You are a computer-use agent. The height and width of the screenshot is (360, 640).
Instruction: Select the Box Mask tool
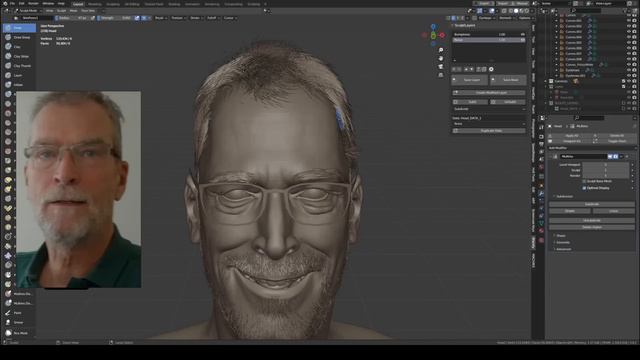pyautogui.click(x=19, y=333)
